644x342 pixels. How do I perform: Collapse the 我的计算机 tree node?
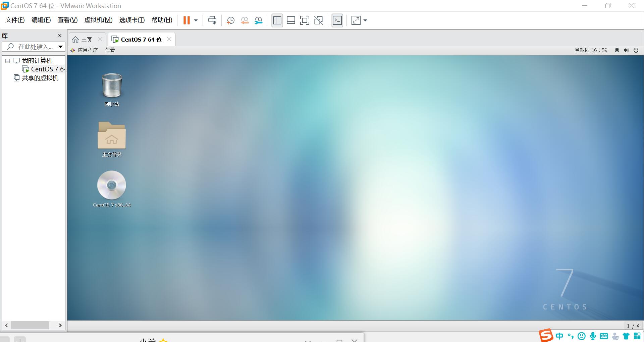(7, 61)
